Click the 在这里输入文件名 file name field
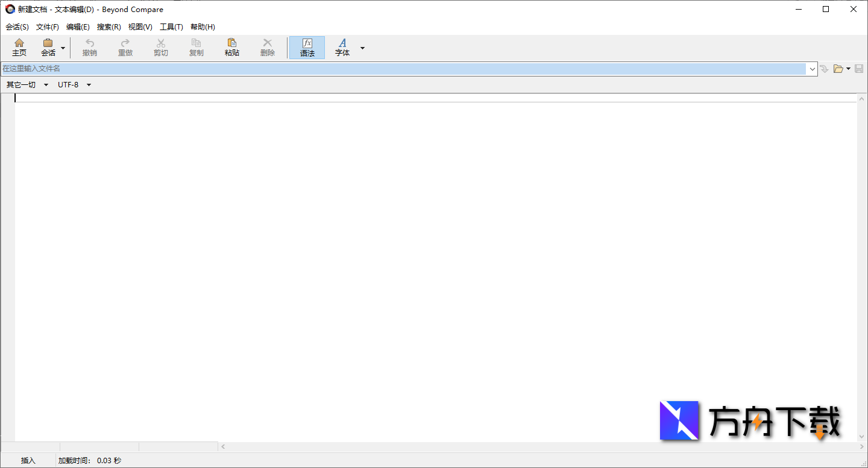 [404, 69]
